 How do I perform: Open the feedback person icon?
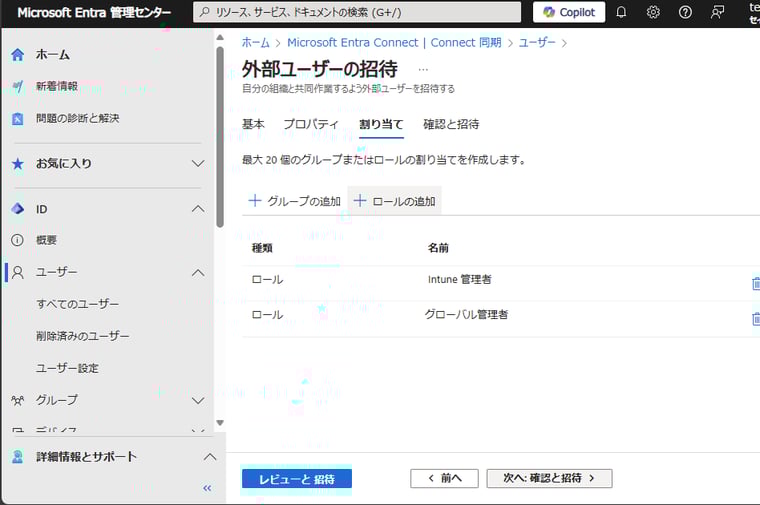coord(717,13)
